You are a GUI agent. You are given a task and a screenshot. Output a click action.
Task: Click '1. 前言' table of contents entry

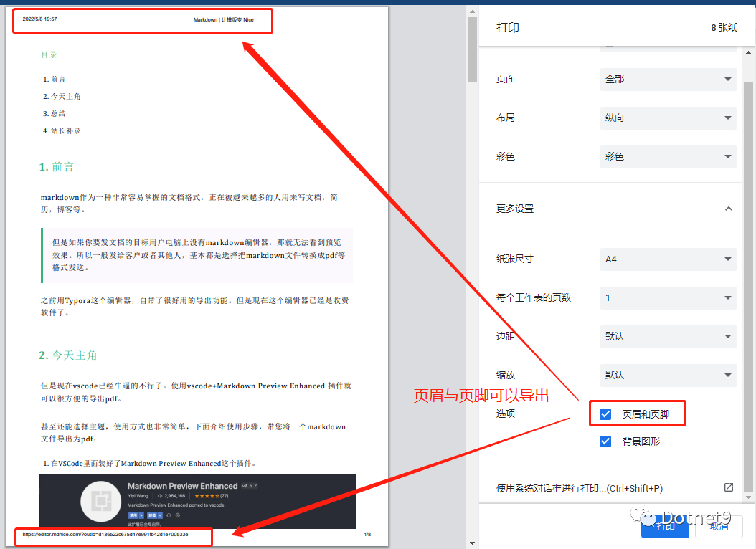pyautogui.click(x=54, y=79)
